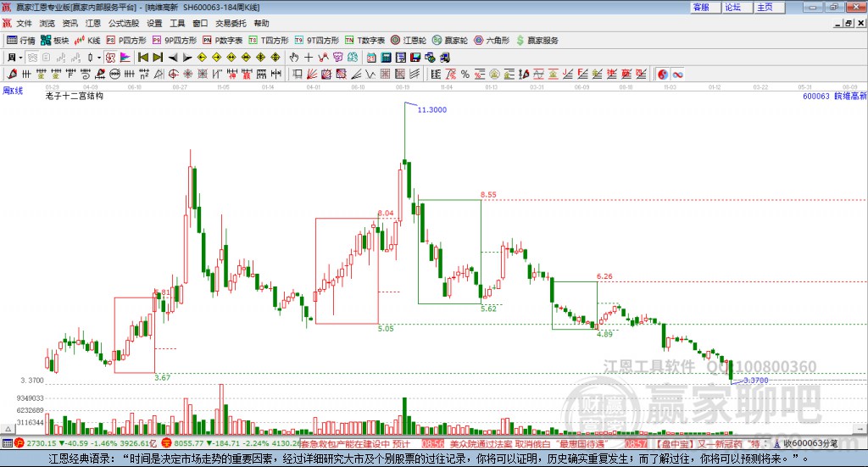The height and width of the screenshot is (467, 868).
Task: Click the scroll-up triangle at chart bottom-left
Action: point(8,429)
